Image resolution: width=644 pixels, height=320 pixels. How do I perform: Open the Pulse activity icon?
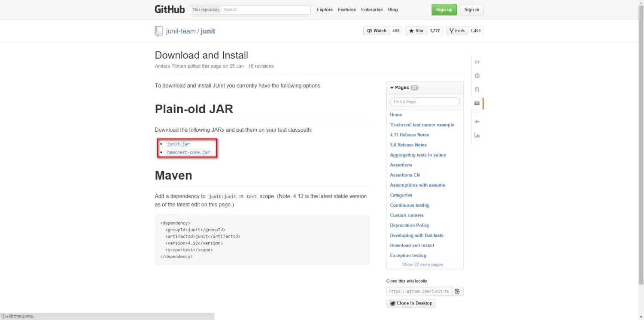pos(477,122)
